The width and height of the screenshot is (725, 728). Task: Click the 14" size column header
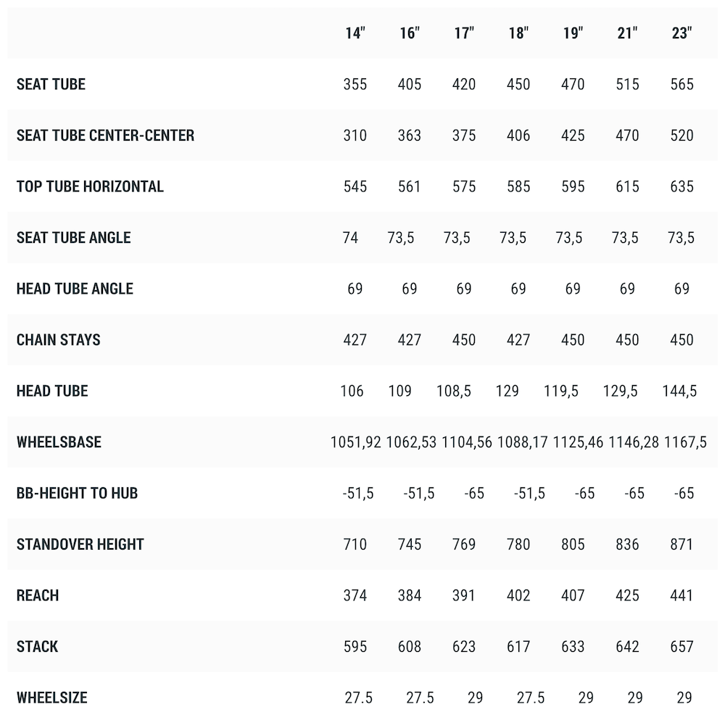click(355, 33)
